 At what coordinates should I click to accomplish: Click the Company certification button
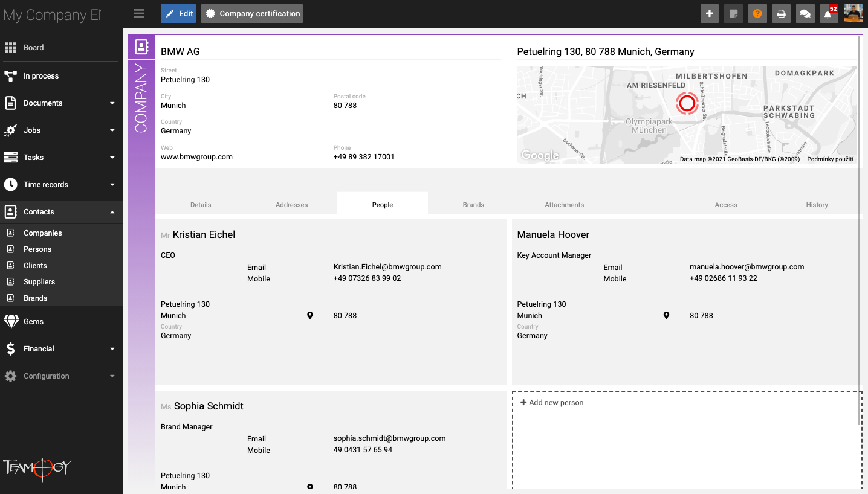point(252,14)
